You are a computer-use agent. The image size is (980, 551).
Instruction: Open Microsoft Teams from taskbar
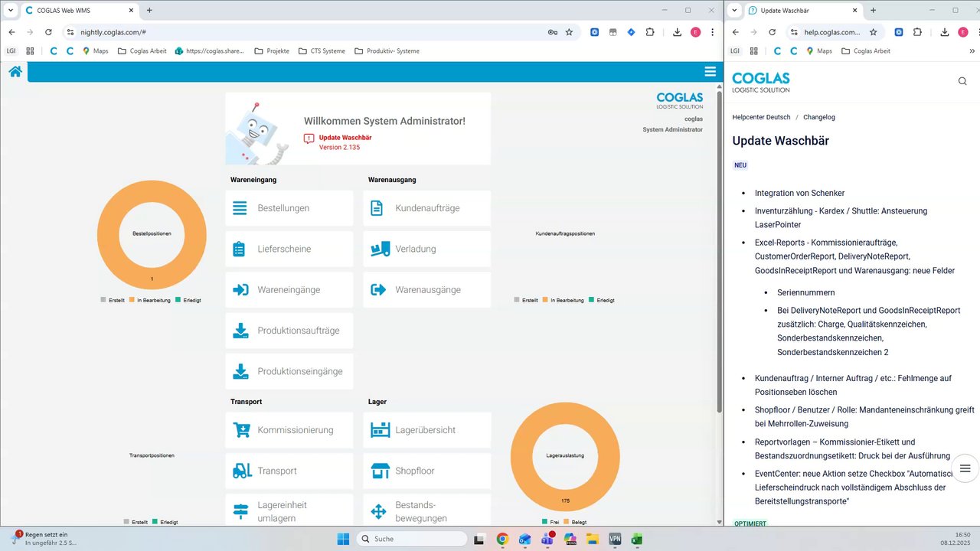click(547, 539)
